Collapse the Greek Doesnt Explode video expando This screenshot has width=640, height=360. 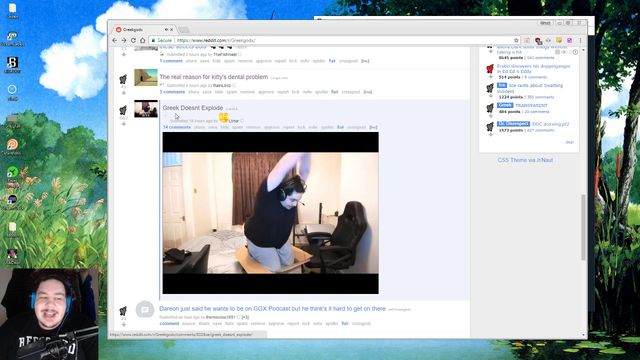165,116
